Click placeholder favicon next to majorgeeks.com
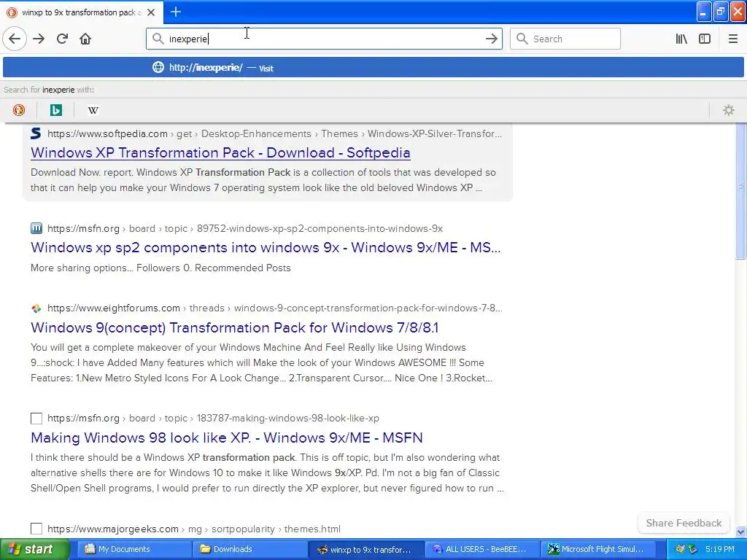Viewport: 747px width, 560px height. [x=36, y=529]
